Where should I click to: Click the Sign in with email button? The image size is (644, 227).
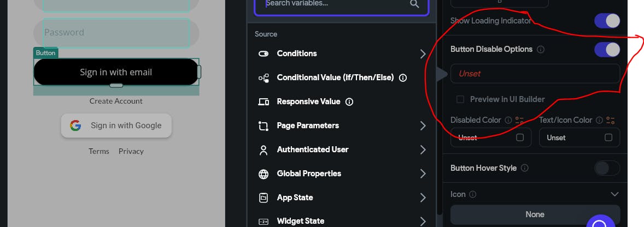coord(116,72)
